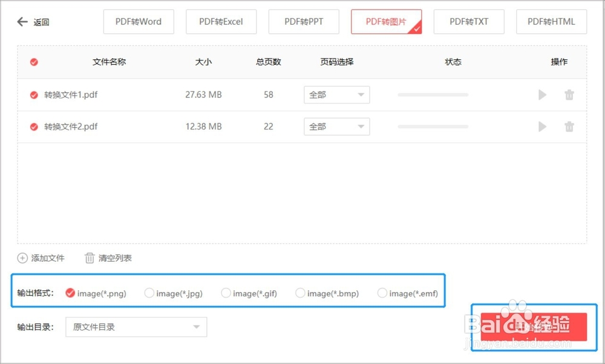Image resolution: width=605 pixels, height=364 pixels.
Task: Click the trash icon for 清空列表
Action: click(x=90, y=258)
